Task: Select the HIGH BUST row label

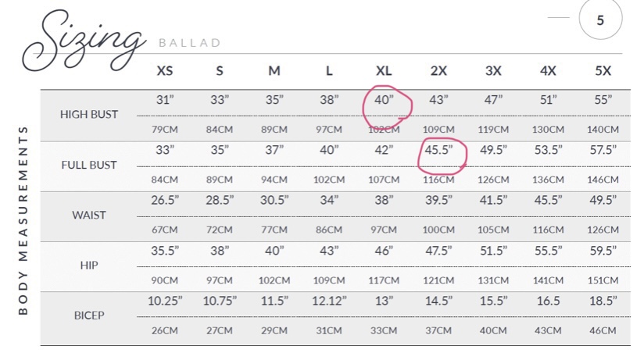Action: tap(89, 114)
